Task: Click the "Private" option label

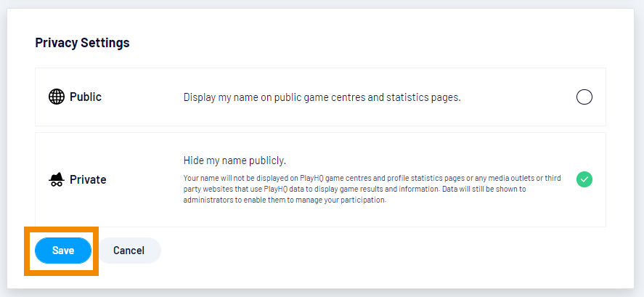Action: tap(88, 179)
